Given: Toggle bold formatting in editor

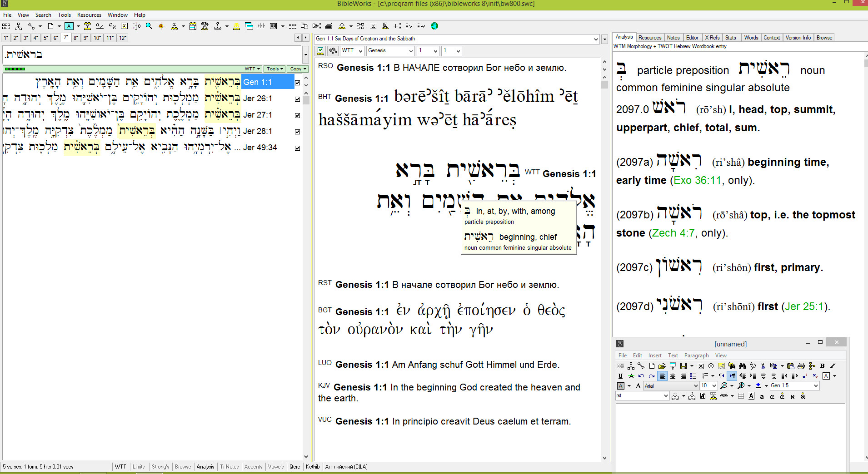Looking at the screenshot, I should (823, 366).
